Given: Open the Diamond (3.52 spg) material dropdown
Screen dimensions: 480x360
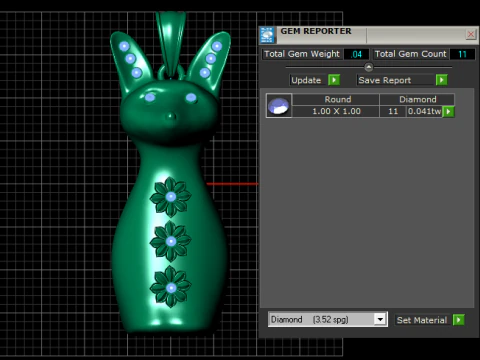Looking at the screenshot, I should pyautogui.click(x=380, y=320).
